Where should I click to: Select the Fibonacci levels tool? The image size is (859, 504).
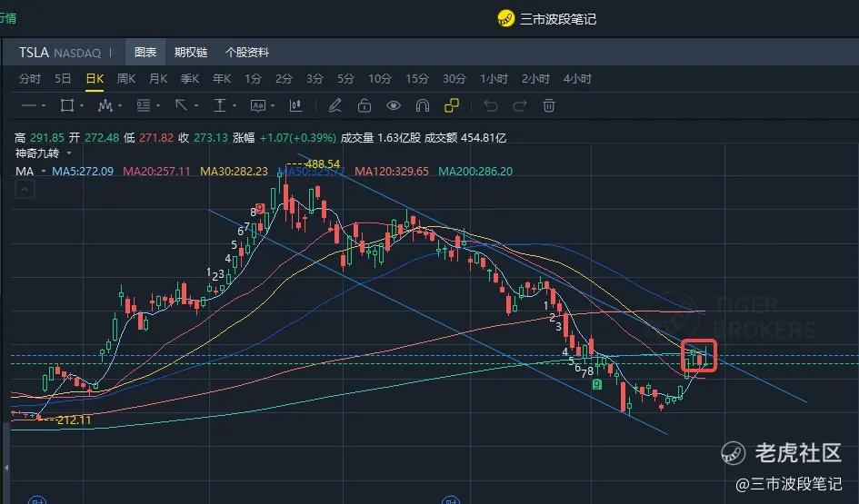point(143,105)
